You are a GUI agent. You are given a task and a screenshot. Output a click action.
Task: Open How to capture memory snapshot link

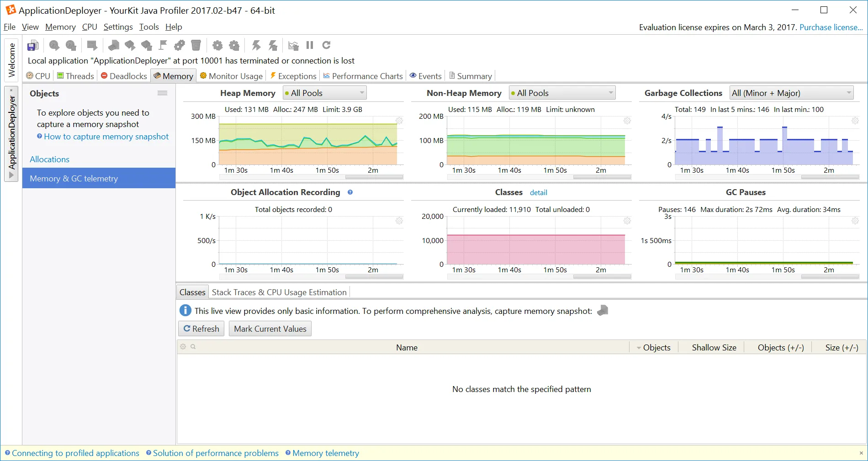pyautogui.click(x=106, y=137)
